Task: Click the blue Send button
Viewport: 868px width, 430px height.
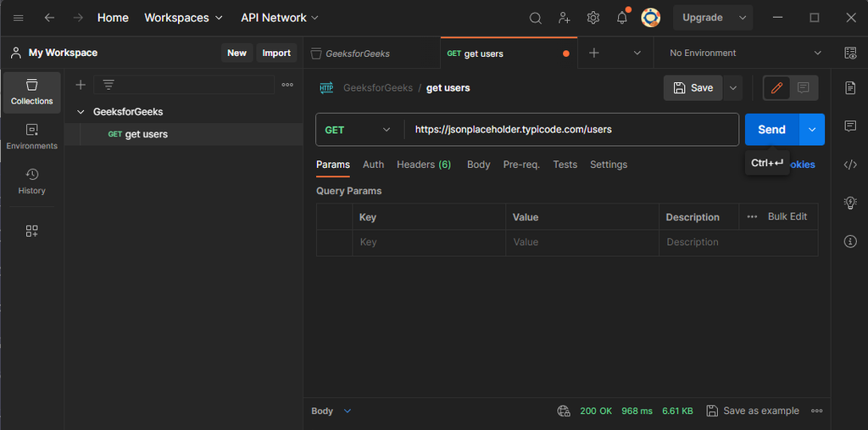Action: point(771,130)
